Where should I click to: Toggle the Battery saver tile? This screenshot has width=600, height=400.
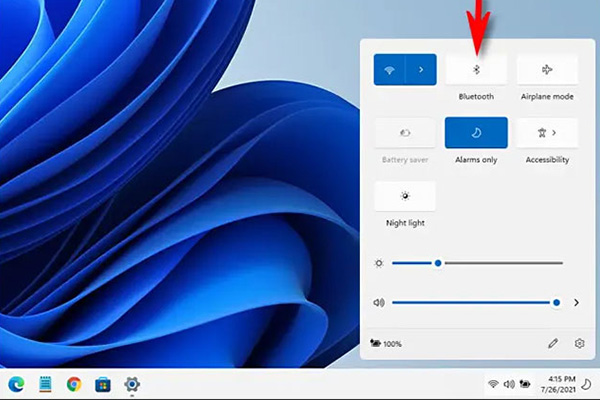click(405, 133)
